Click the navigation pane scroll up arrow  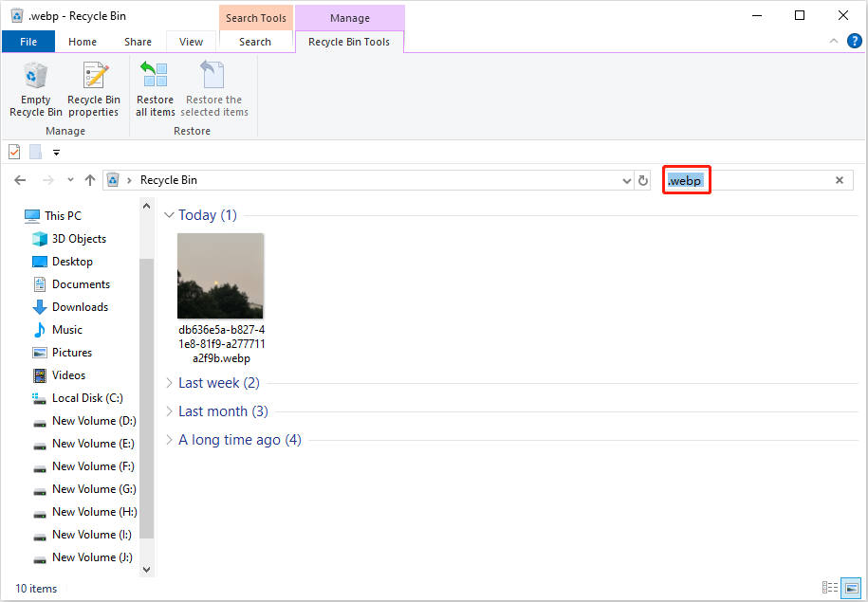coord(147,207)
